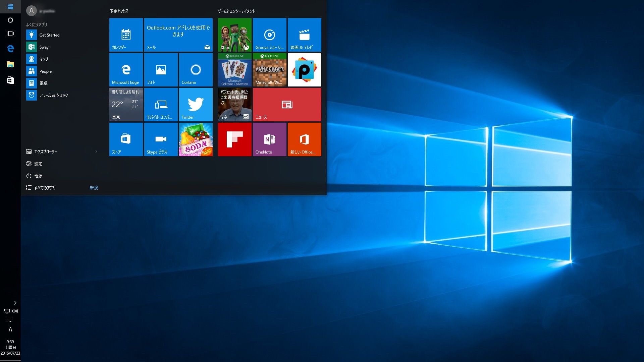
Task: Open Get Started app
Action: click(49, 35)
